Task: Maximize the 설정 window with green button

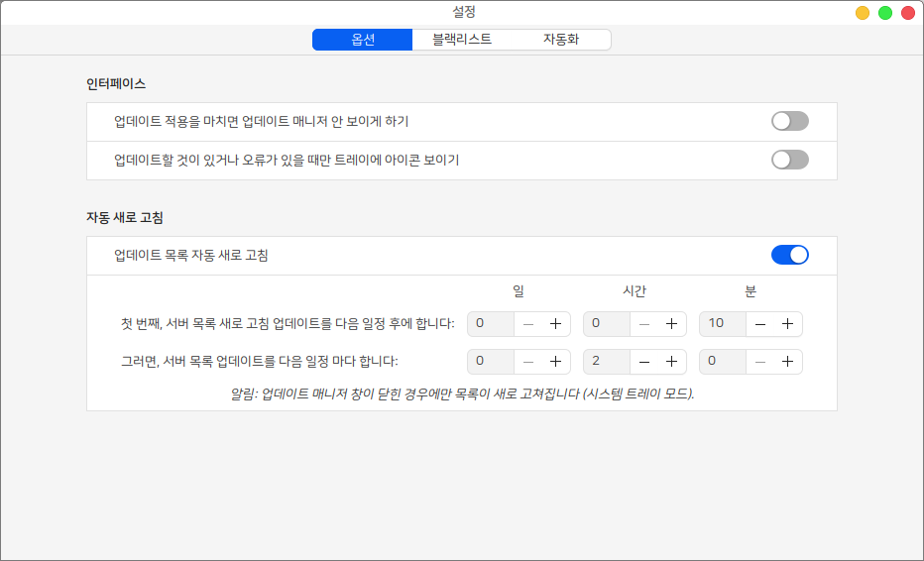Action: coord(885,13)
